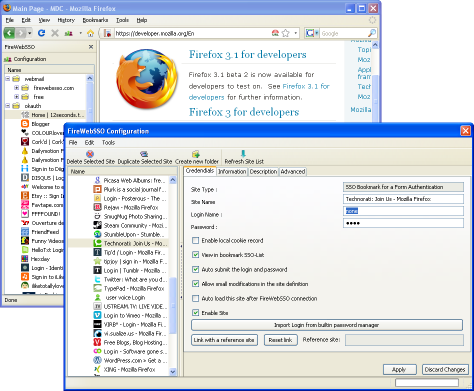Click Import Login from builtin password manager
474x391 pixels.
[327, 325]
